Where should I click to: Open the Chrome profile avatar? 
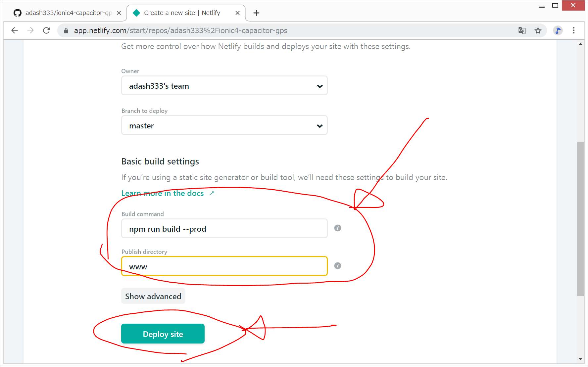point(558,30)
